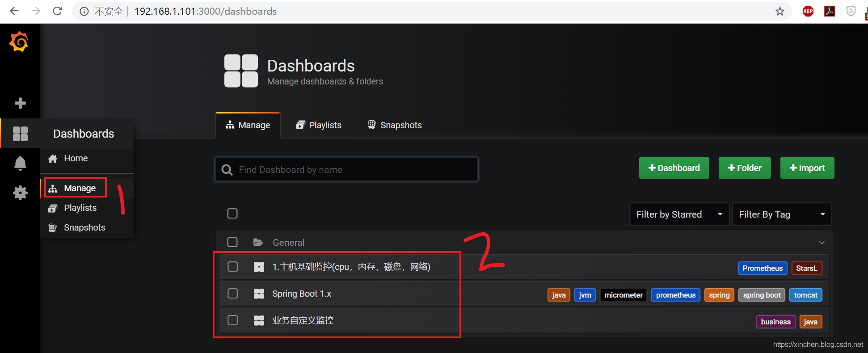Open the Filter By Tag dropdown
The height and width of the screenshot is (353, 868).
782,214
